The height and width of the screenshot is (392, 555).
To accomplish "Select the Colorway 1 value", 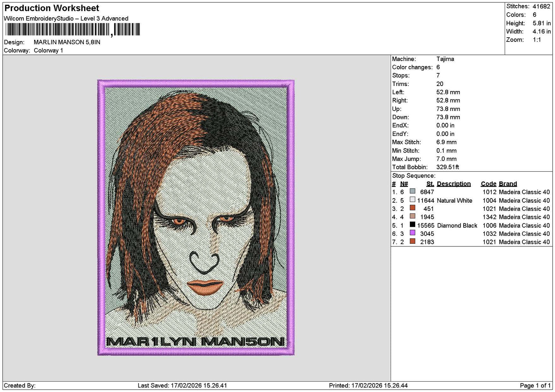I will 48,50.
